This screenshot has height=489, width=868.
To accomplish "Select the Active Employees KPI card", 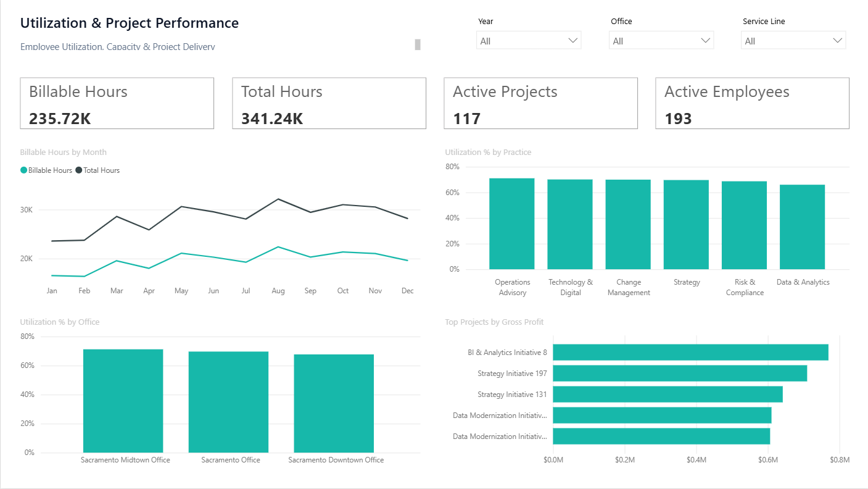I will coord(752,103).
